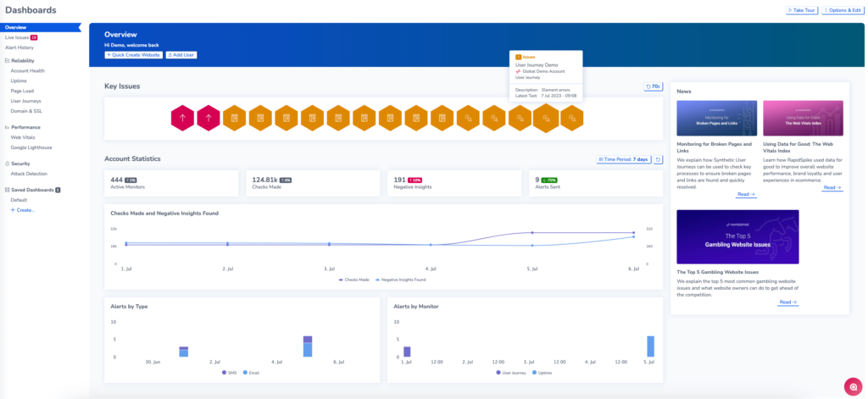
Task: Click the 70s auto-refresh timer button
Action: pos(654,86)
